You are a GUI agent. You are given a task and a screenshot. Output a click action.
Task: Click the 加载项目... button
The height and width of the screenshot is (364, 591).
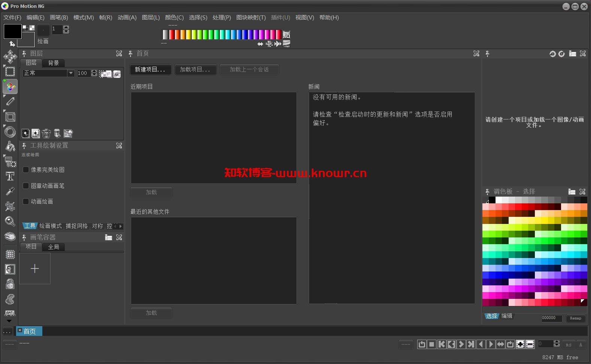[195, 69]
